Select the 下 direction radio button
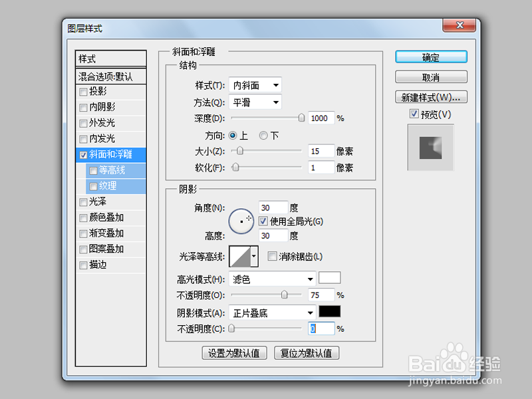 point(263,136)
